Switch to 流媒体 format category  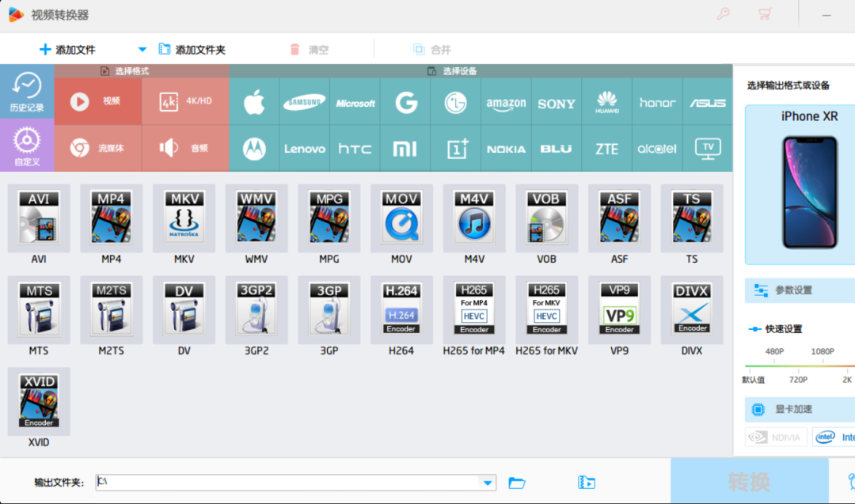(98, 148)
